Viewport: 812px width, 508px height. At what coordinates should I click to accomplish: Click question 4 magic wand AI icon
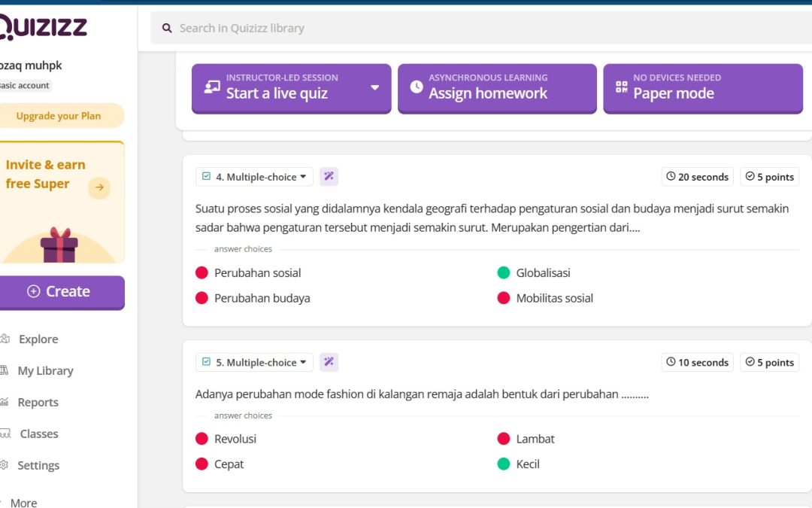(329, 177)
